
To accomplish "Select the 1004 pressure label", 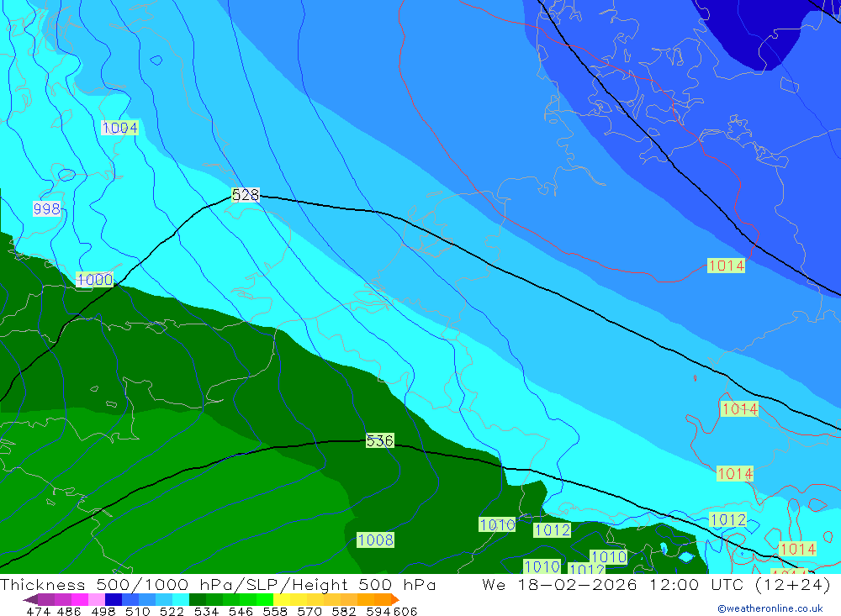I will [x=120, y=128].
